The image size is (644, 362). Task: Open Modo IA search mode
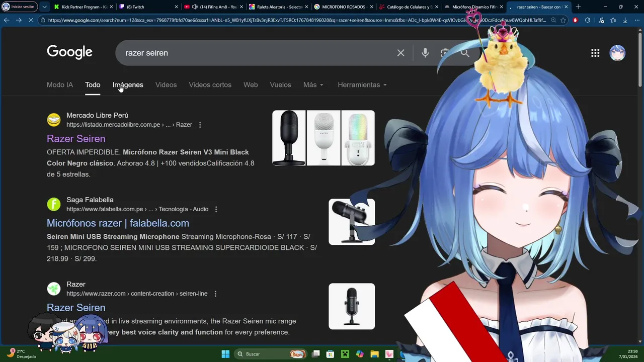(x=60, y=85)
